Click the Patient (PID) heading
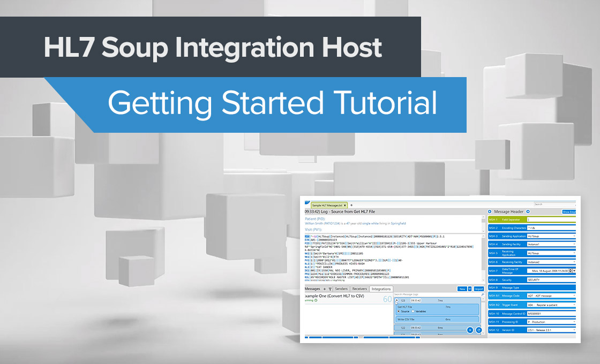The image size is (600, 364). pos(315,219)
